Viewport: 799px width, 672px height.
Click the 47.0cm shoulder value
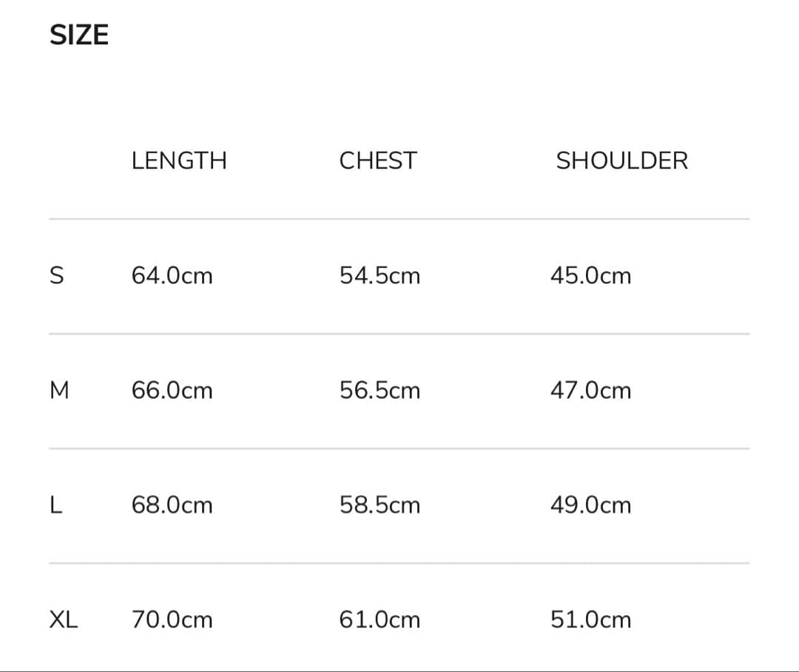590,391
